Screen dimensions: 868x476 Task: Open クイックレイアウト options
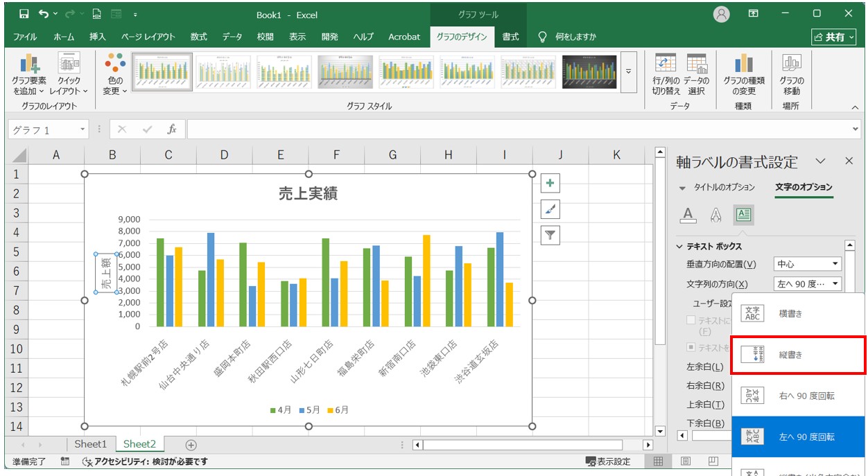69,75
